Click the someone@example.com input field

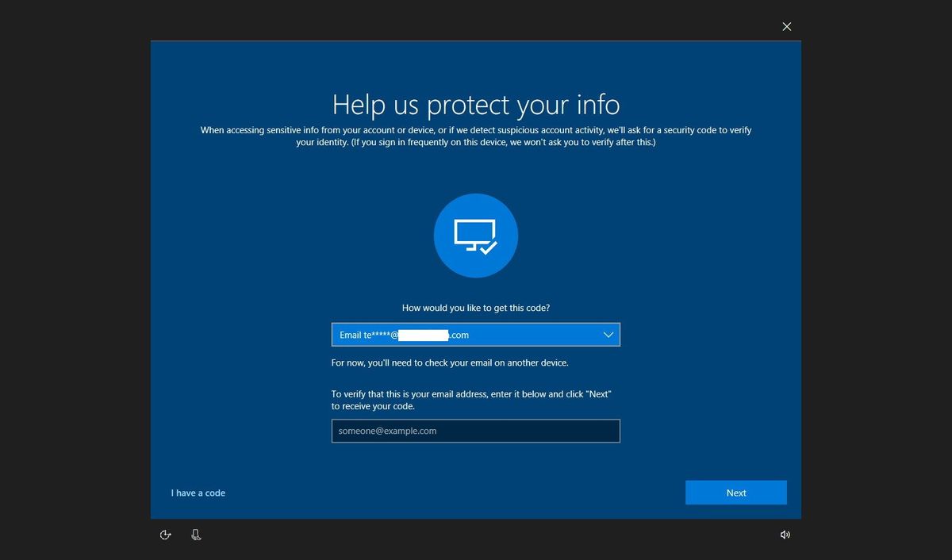(475, 431)
